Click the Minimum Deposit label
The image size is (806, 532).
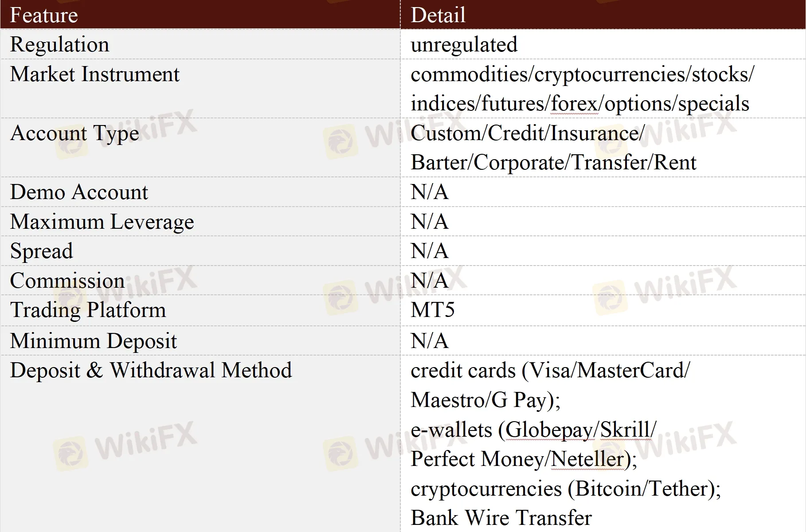click(x=93, y=341)
